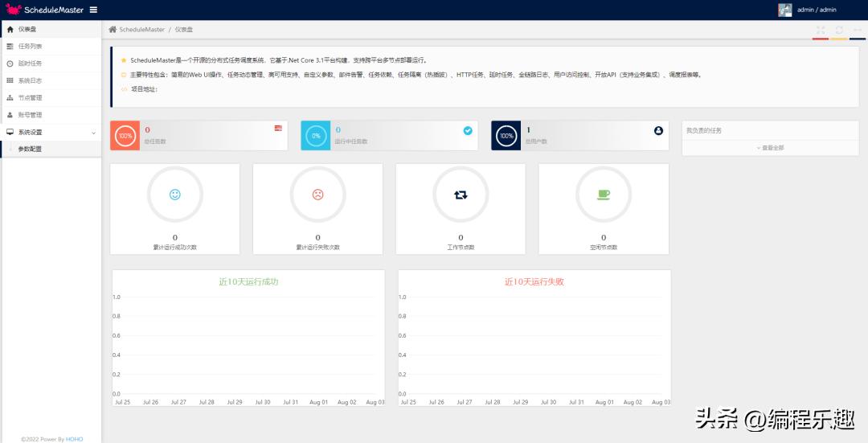
Task: Click the 仪表盘 breadcrumb text
Action: 184,30
